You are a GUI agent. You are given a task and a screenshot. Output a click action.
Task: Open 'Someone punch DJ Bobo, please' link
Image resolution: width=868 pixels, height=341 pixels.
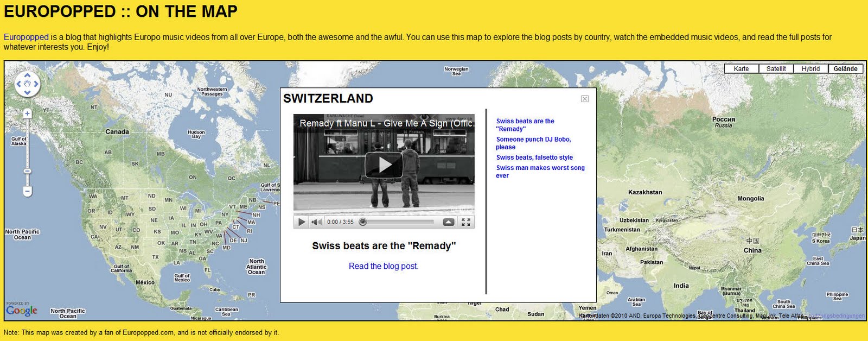pyautogui.click(x=533, y=143)
